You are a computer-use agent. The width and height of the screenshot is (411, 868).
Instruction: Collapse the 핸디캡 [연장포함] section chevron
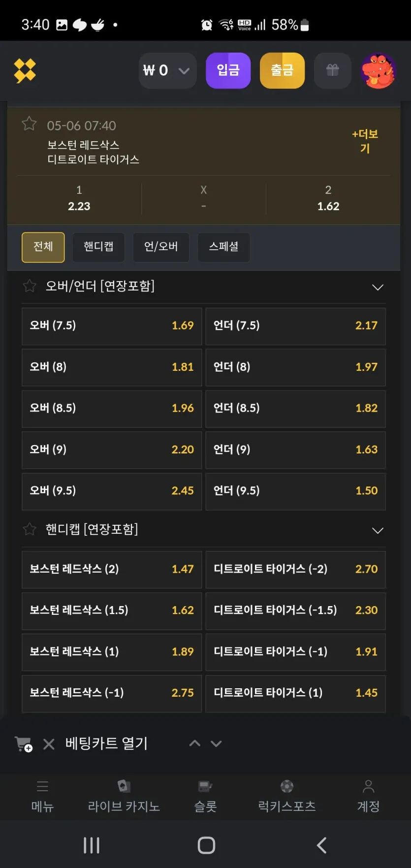point(378,530)
